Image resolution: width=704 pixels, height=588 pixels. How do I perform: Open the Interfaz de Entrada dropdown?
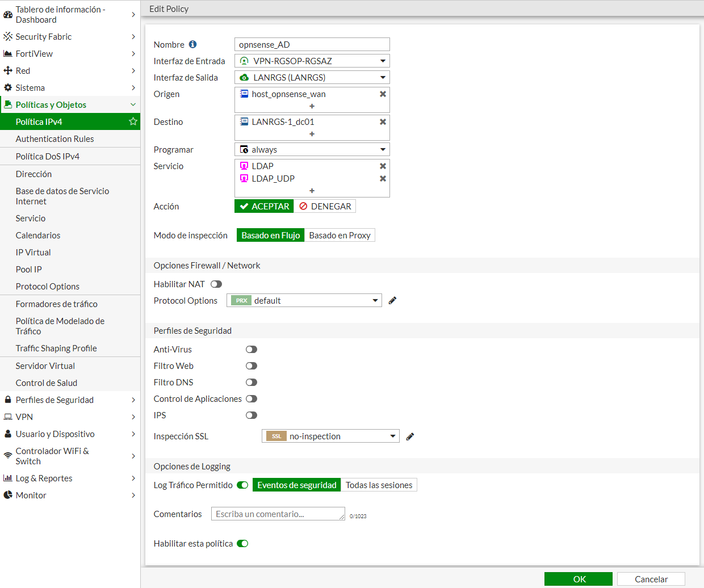pos(312,61)
